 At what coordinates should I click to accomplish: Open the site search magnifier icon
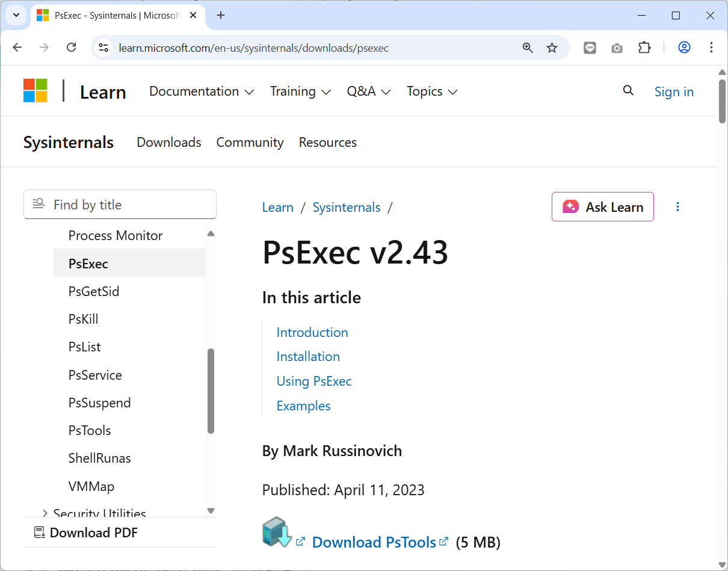pyautogui.click(x=628, y=91)
